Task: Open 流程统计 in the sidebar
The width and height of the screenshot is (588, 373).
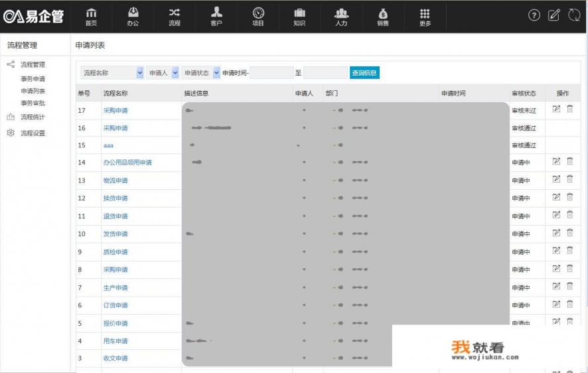Action: tap(33, 117)
